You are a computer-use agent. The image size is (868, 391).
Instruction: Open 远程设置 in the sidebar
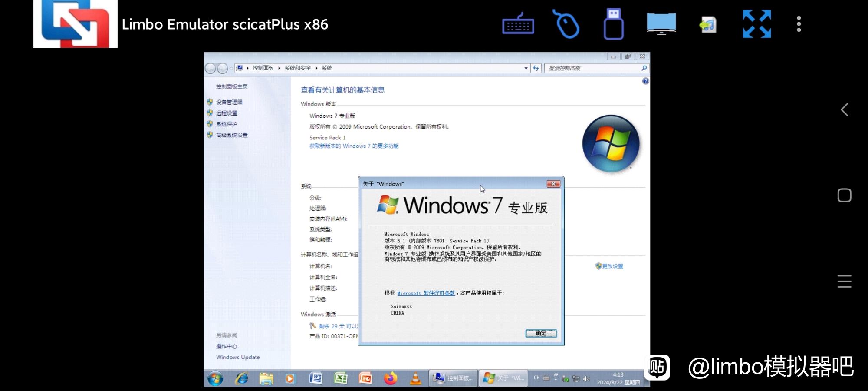227,113
